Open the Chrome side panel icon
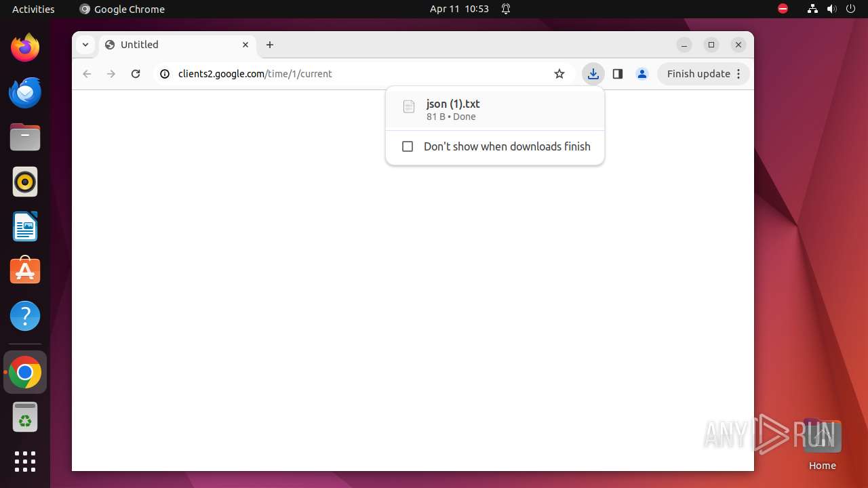This screenshot has height=488, width=868. [617, 74]
